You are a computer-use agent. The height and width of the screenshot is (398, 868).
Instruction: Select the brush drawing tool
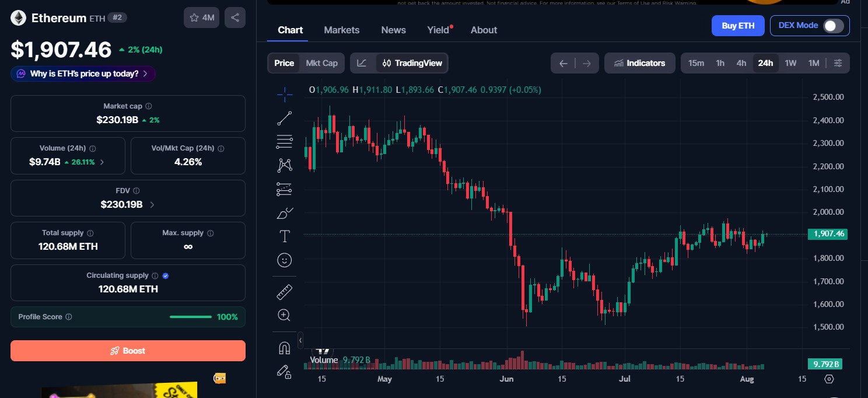(x=285, y=213)
